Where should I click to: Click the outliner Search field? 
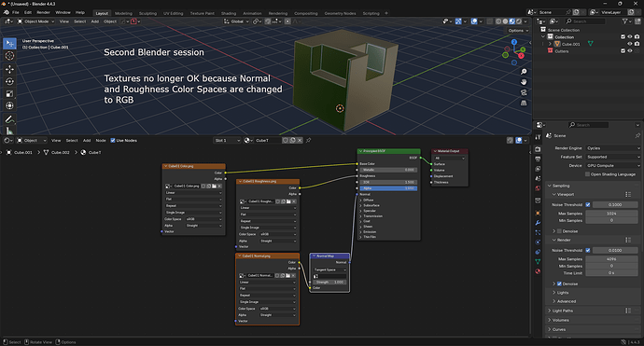coord(585,21)
